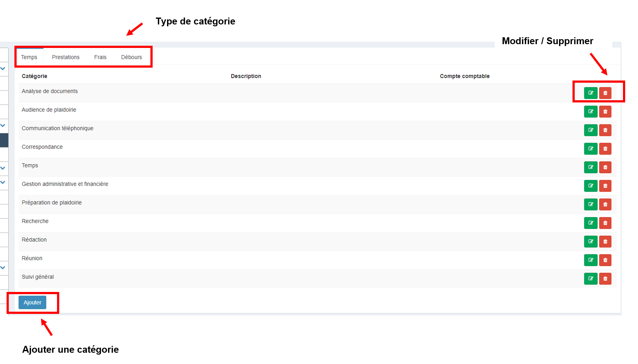Open the Frais tab
Image resolution: width=638 pixels, height=364 pixels.
tap(100, 57)
